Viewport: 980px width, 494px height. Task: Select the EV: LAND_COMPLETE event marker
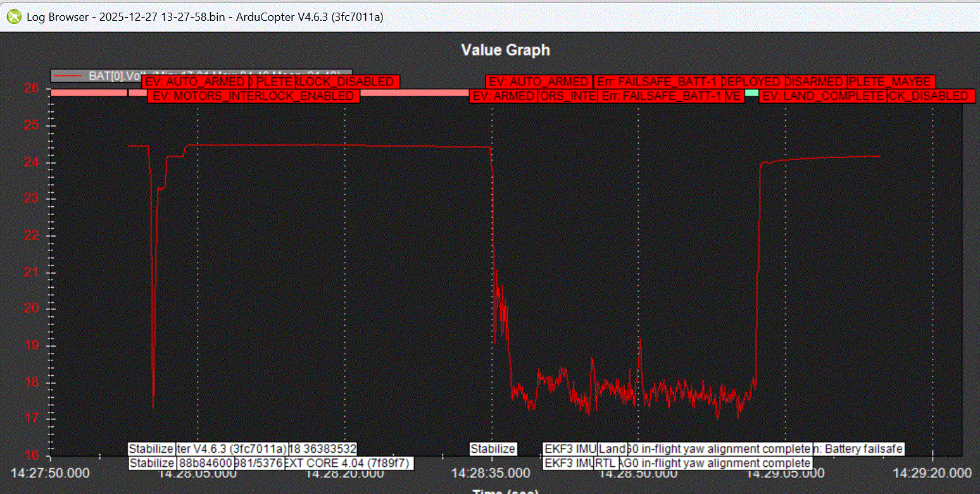tap(822, 96)
